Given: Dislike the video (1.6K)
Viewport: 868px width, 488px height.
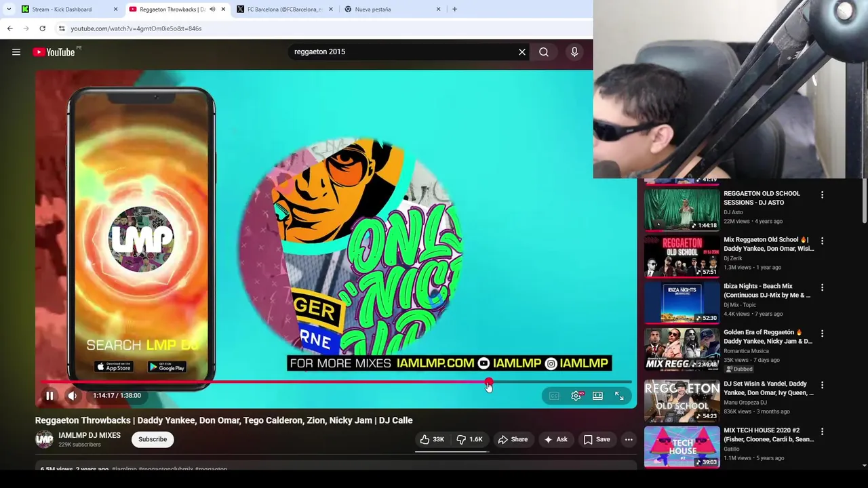Looking at the screenshot, I should point(469,439).
